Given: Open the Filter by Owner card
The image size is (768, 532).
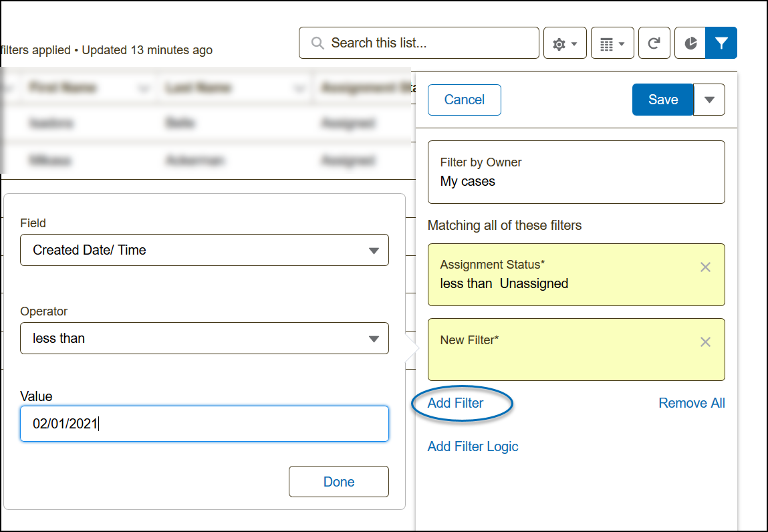Looking at the screenshot, I should (575, 172).
